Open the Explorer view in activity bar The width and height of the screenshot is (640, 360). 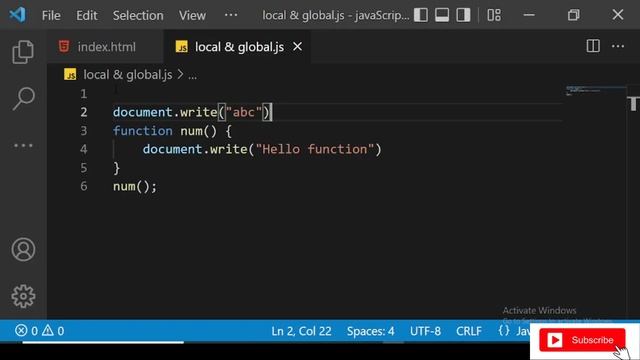click(x=23, y=52)
